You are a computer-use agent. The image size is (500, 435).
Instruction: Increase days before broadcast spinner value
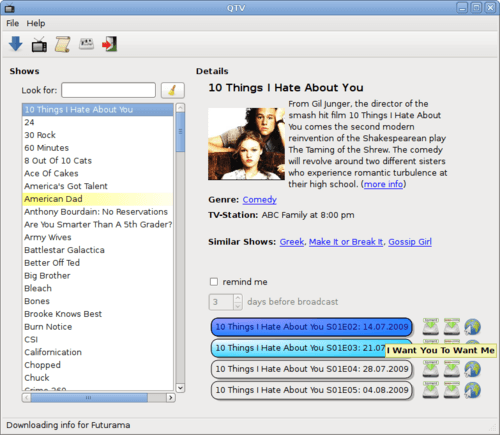coord(238,298)
